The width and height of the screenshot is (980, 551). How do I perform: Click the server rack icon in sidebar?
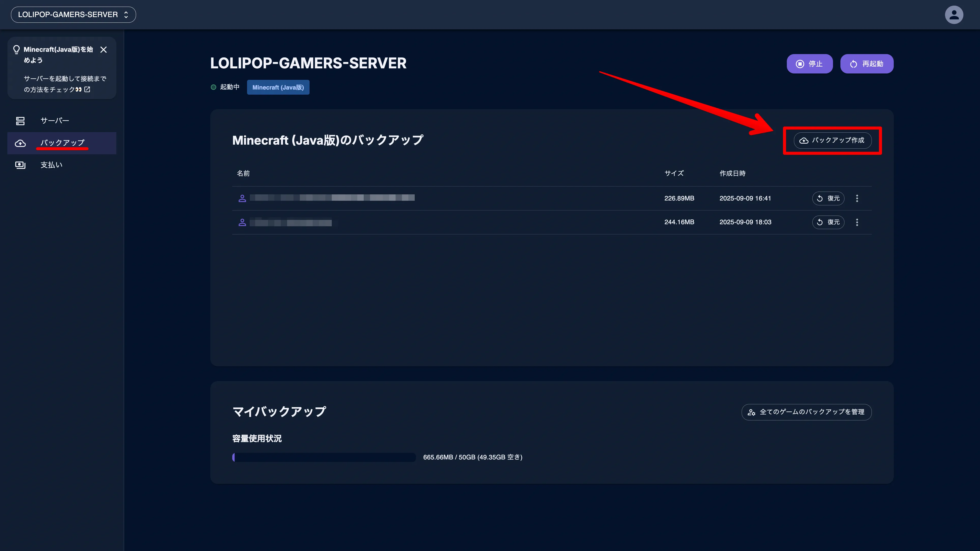(20, 121)
